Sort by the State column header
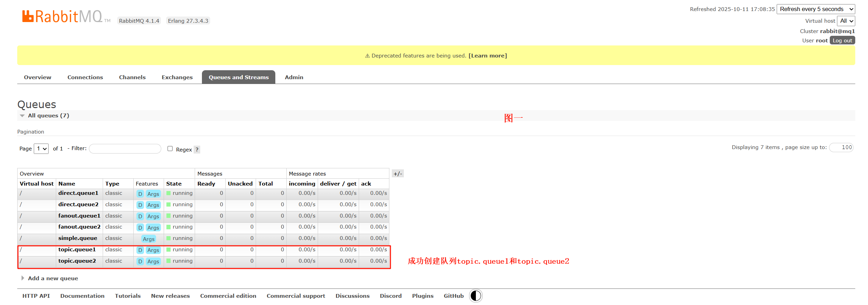 (x=174, y=183)
